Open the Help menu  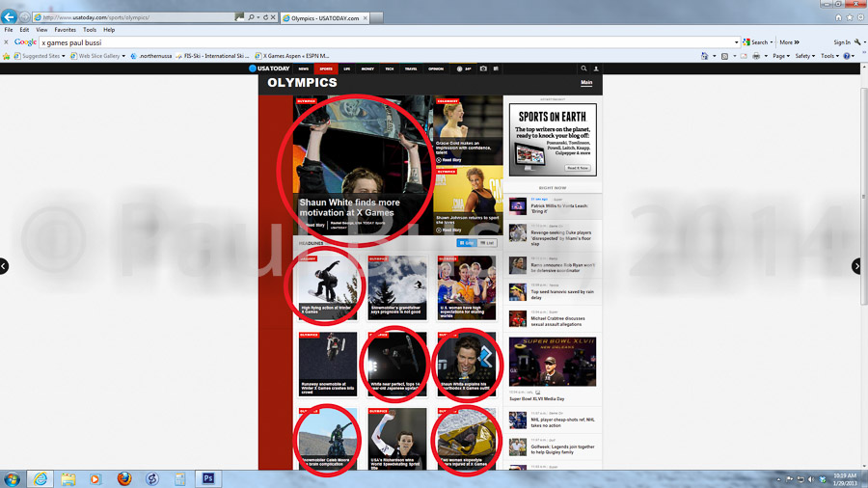(x=109, y=30)
